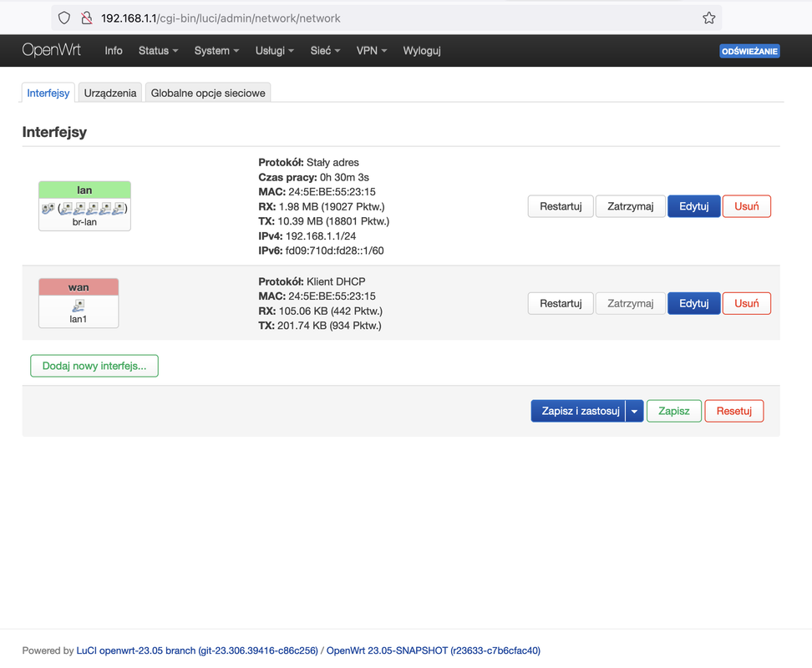Expand the Usługi menu
The width and height of the screenshot is (812, 668).
click(x=275, y=51)
